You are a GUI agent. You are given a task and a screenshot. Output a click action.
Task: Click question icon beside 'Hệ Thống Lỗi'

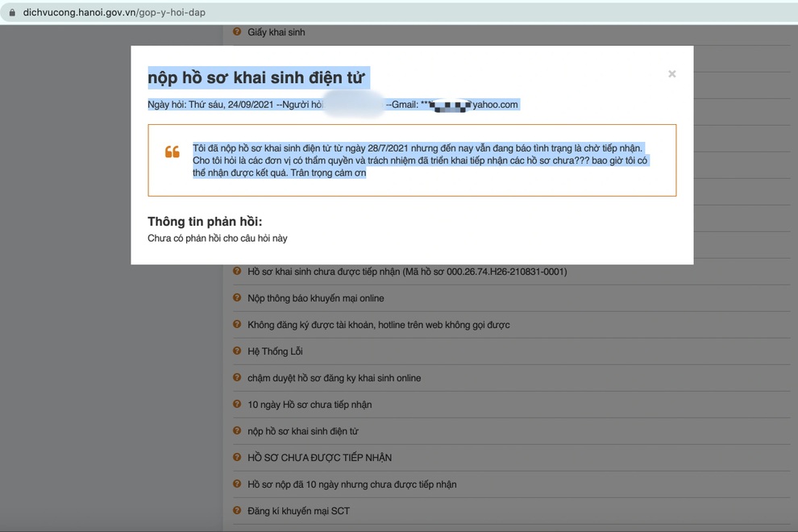pyautogui.click(x=237, y=351)
